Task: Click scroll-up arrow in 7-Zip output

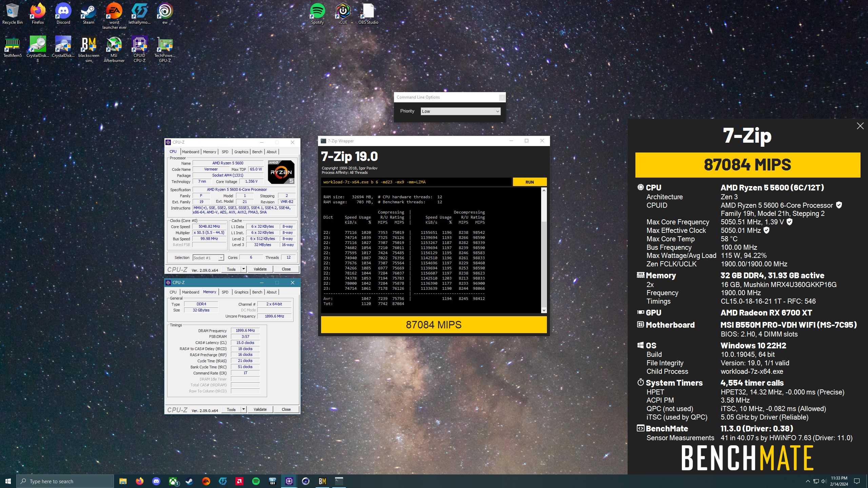Action: point(544,191)
